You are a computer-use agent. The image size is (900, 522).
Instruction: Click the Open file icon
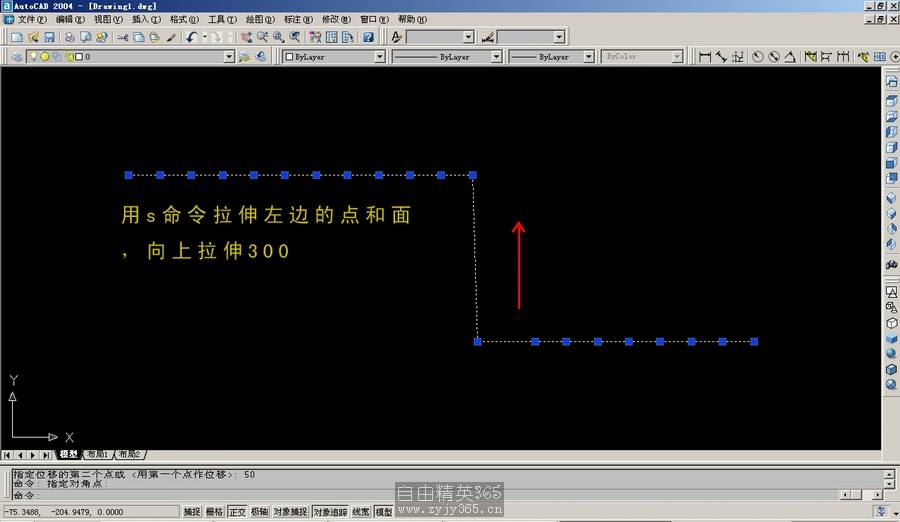[x=33, y=37]
